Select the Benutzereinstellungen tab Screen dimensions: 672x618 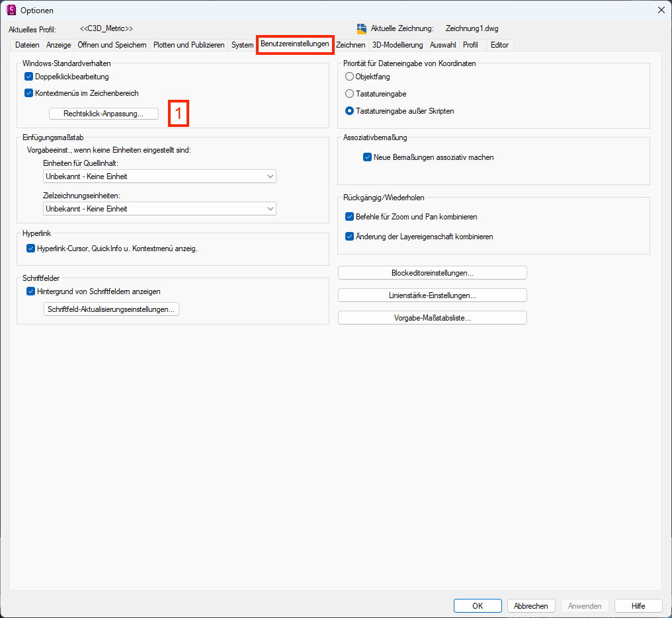click(x=295, y=44)
